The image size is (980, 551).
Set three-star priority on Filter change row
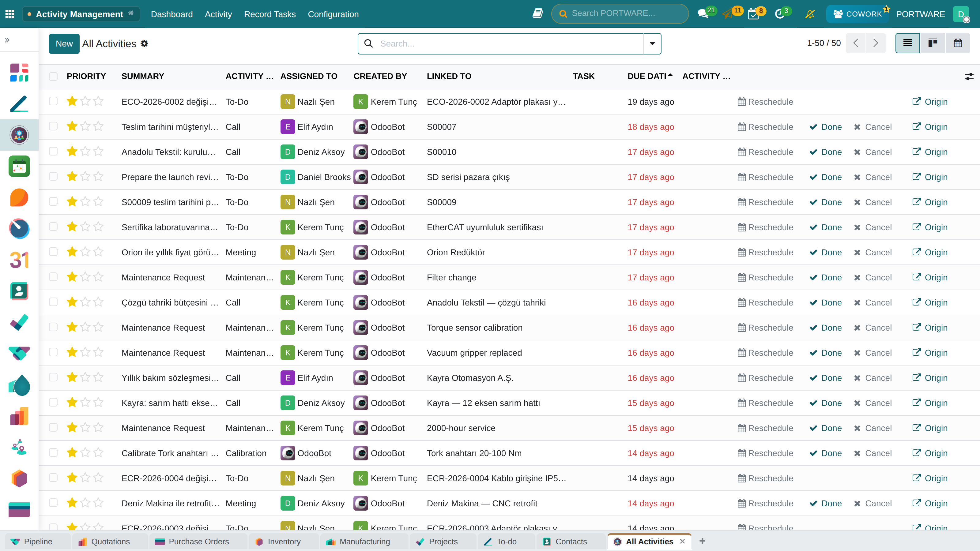(98, 277)
